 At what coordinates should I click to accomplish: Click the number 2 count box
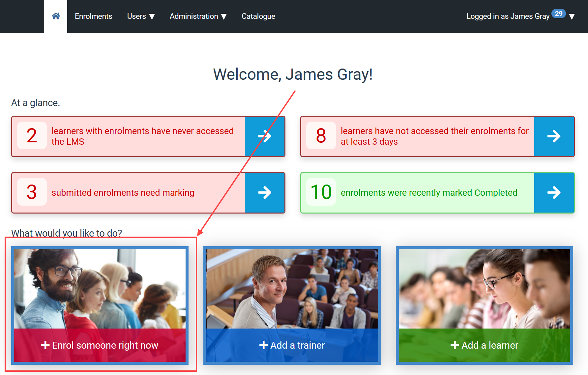tap(32, 135)
